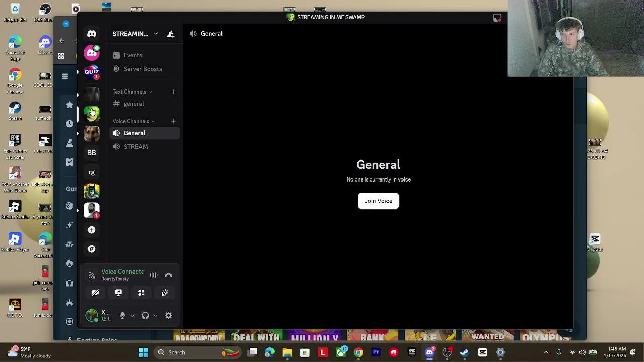Open headphone output options chevron
Screen dimensions: 644x362
coord(155,316)
